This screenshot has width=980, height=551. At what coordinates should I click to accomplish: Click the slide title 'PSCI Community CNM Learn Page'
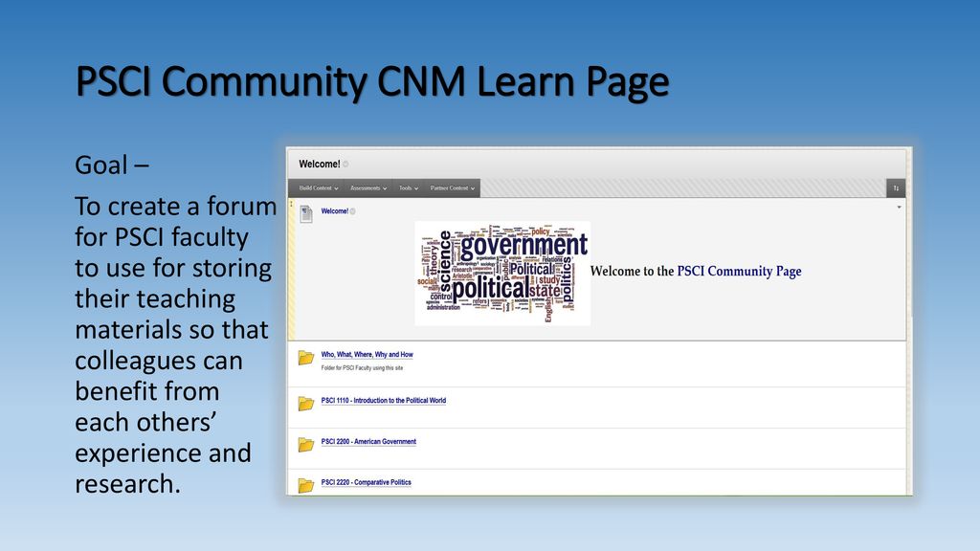coord(372,82)
